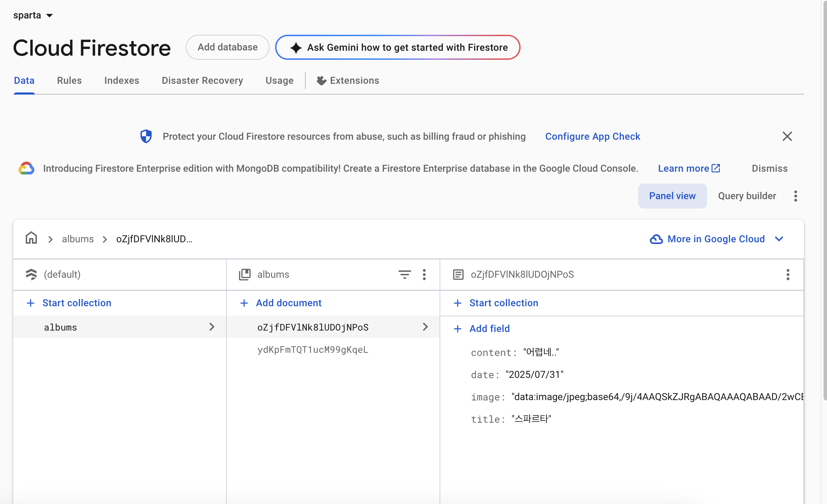Click the image field base64 value
Image resolution: width=827 pixels, height=504 pixels.
click(657, 397)
